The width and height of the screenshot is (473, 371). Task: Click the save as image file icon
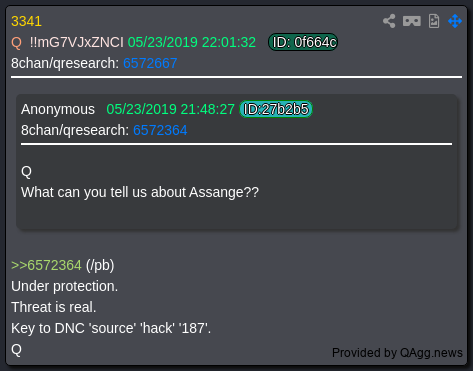coord(434,21)
